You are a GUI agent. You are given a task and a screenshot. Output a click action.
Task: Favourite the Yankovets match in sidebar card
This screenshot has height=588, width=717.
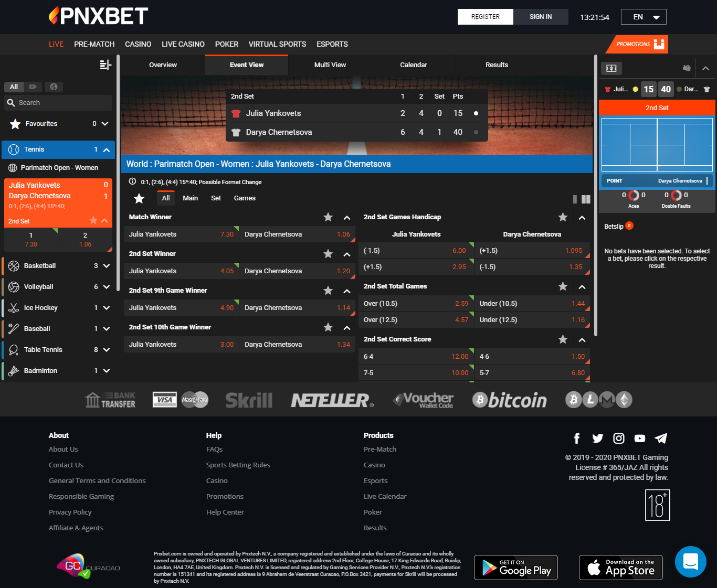pos(93,220)
